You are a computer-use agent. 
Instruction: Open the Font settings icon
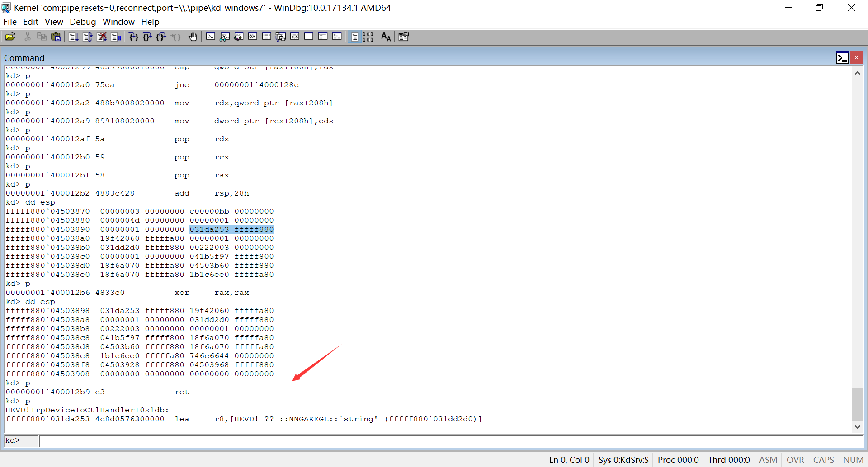[x=386, y=37]
